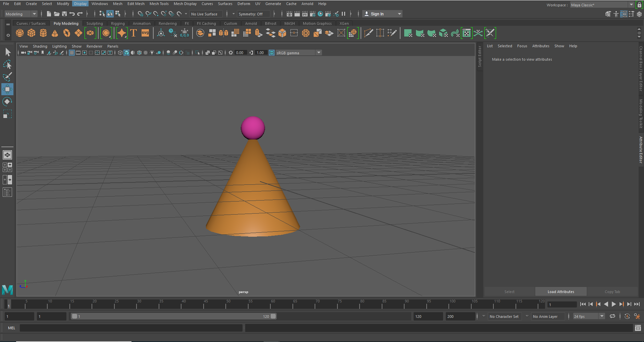The image size is (644, 342).
Task: Switch to the Sculpting shelf tab
Action: (x=95, y=23)
